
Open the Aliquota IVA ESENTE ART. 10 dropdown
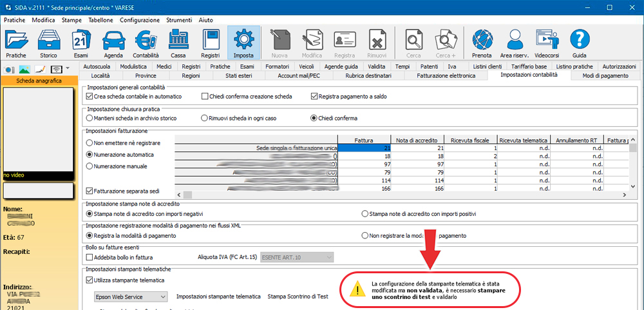[328, 257]
